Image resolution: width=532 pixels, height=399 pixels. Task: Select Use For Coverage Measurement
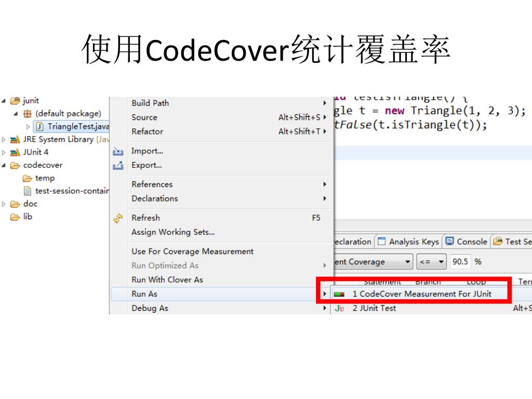[x=222, y=251]
